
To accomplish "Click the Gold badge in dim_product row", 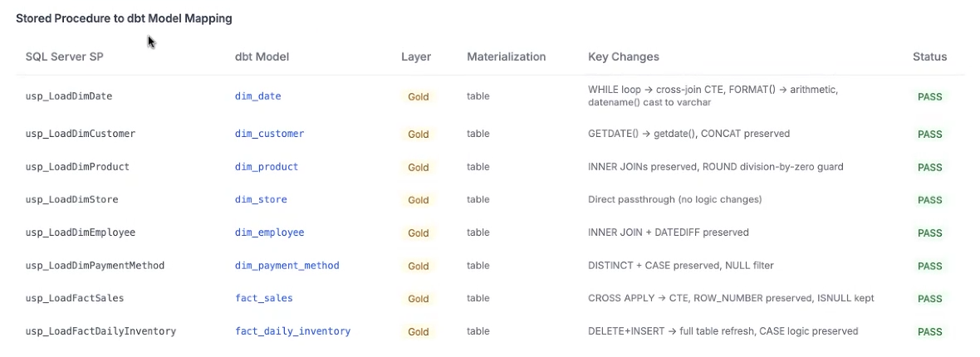I will pyautogui.click(x=418, y=168).
